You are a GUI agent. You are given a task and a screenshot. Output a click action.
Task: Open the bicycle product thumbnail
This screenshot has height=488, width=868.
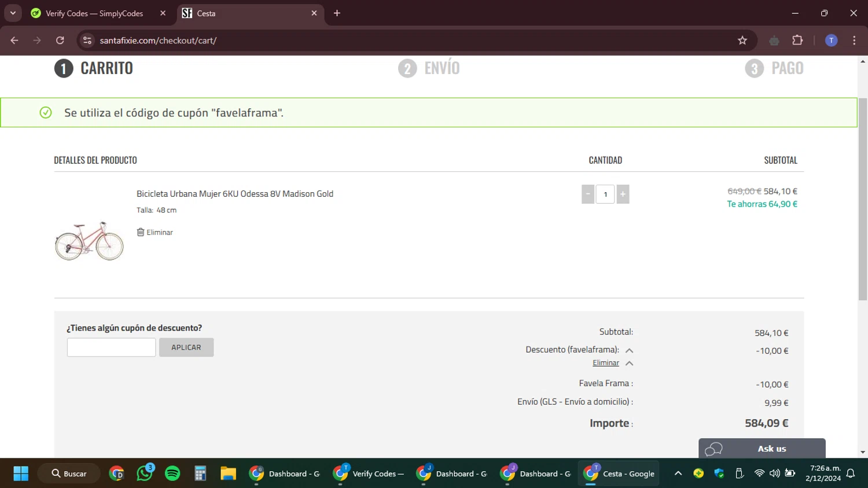(x=89, y=240)
